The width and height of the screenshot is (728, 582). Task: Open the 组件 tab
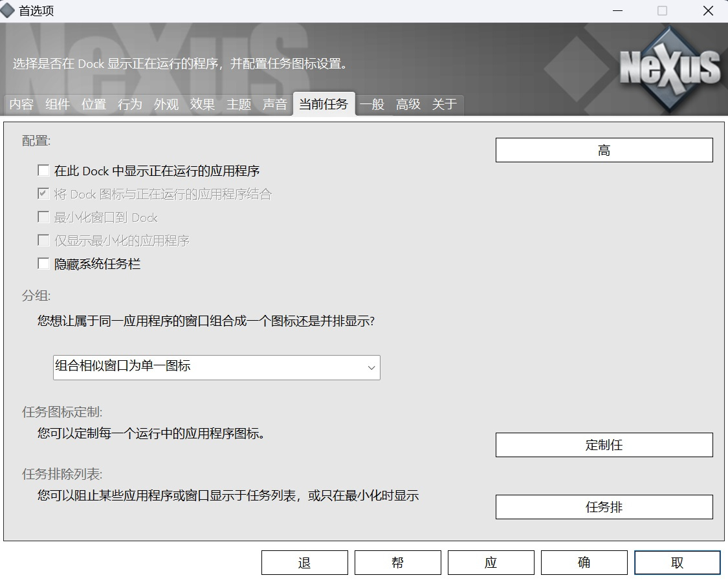point(58,104)
